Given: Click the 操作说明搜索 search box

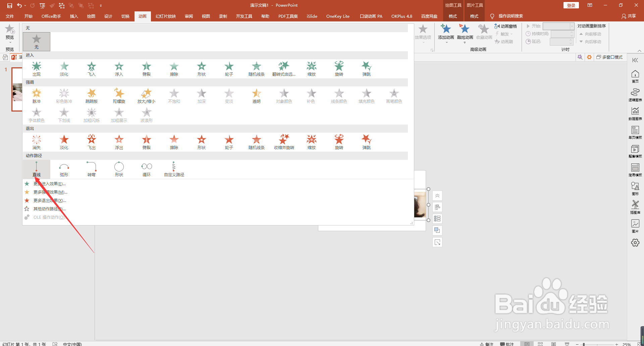Looking at the screenshot, I should (x=511, y=16).
